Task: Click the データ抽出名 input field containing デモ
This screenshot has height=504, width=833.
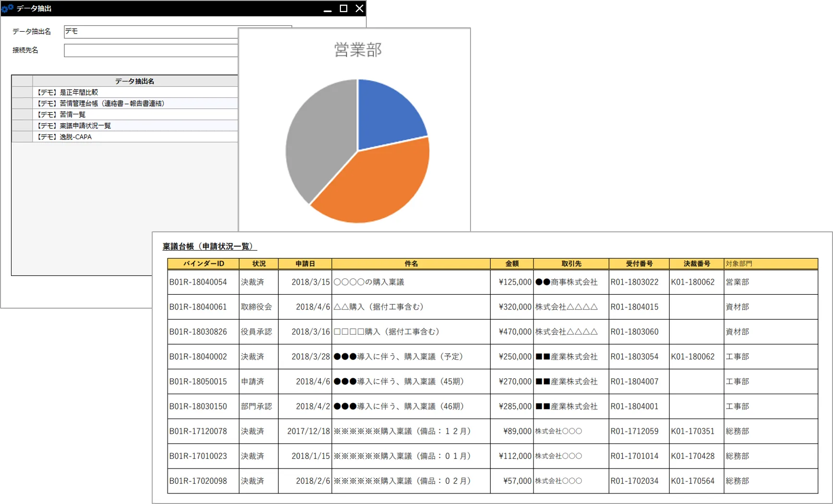Action: click(x=151, y=32)
